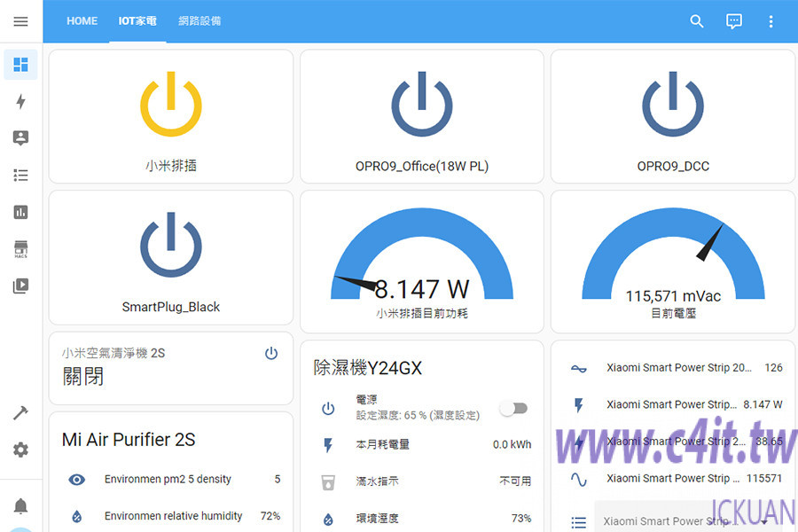Open the assist chat bubble icon
This screenshot has width=798, height=532.
coord(734,21)
